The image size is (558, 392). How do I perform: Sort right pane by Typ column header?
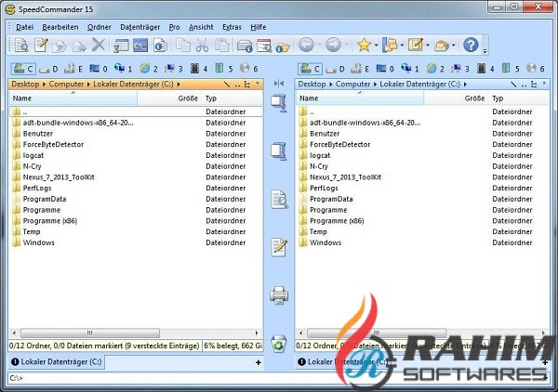click(519, 98)
